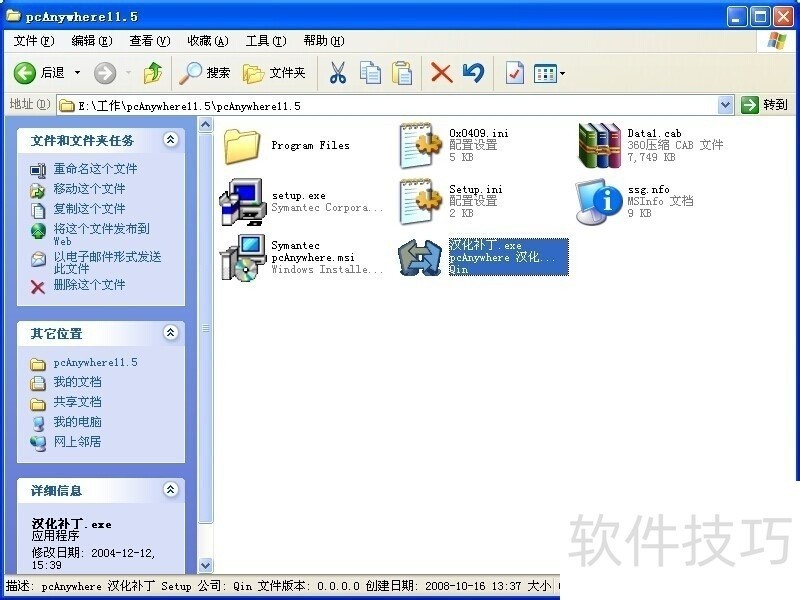Click the sidebar scrollbar up arrow
Viewport: 800px width, 600px height.
click(206, 124)
